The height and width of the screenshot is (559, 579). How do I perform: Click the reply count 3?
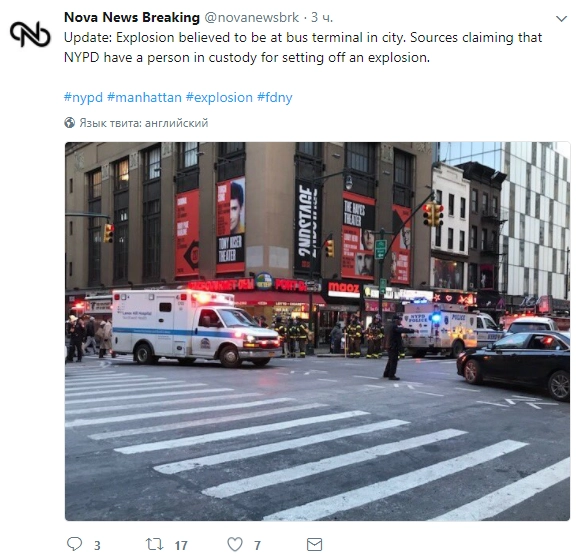pyautogui.click(x=97, y=545)
